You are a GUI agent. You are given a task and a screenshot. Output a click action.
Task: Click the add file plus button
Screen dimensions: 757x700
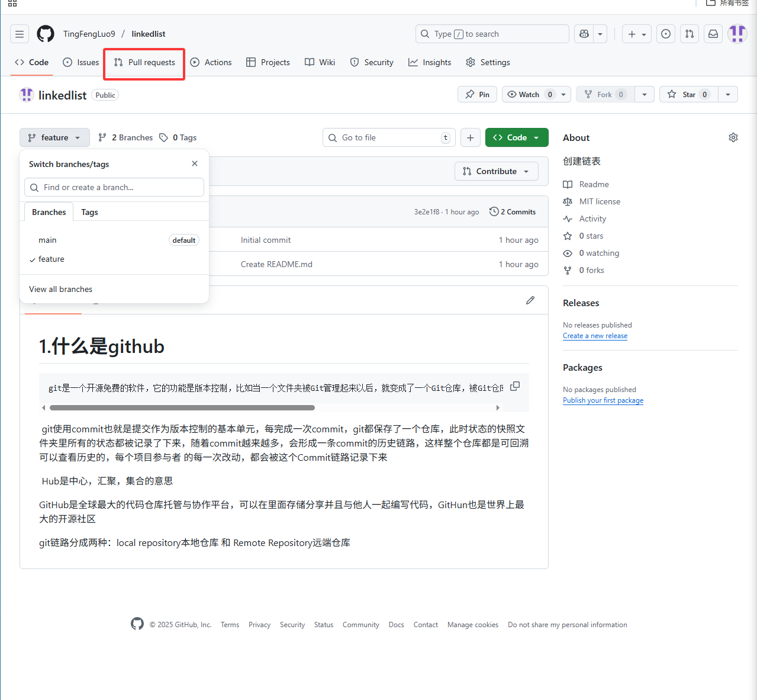click(470, 137)
